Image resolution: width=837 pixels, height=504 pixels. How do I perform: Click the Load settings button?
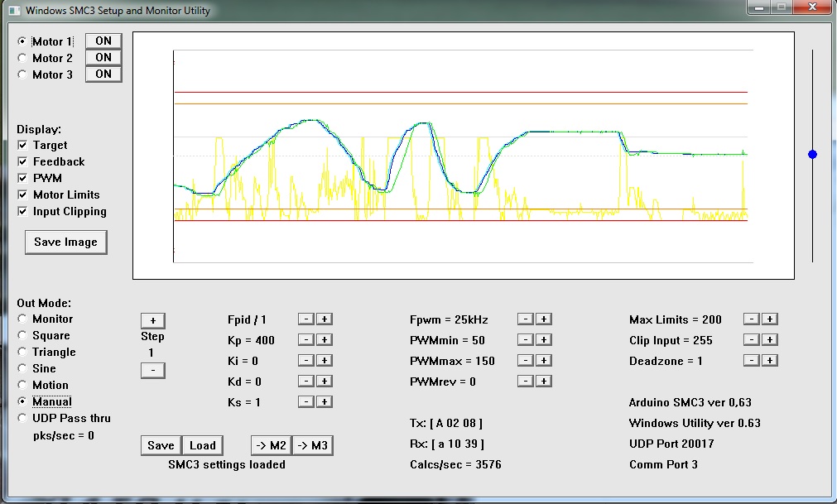(202, 445)
